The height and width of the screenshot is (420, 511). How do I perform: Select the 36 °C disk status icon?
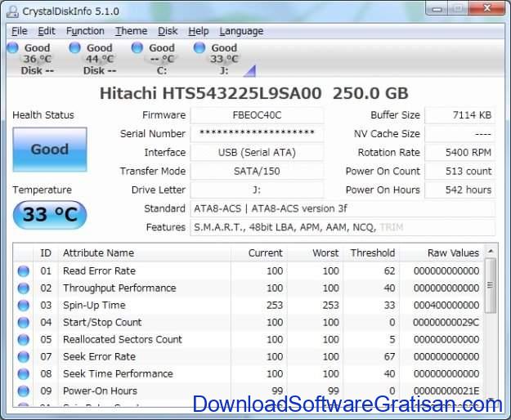[12, 47]
